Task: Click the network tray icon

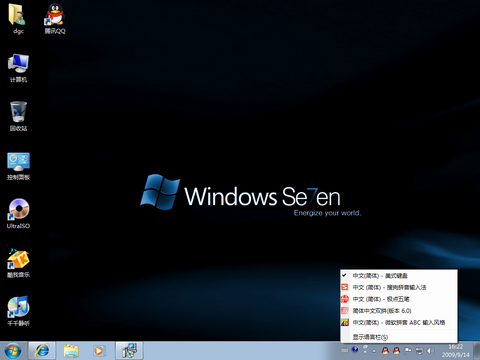Action: [419, 351]
